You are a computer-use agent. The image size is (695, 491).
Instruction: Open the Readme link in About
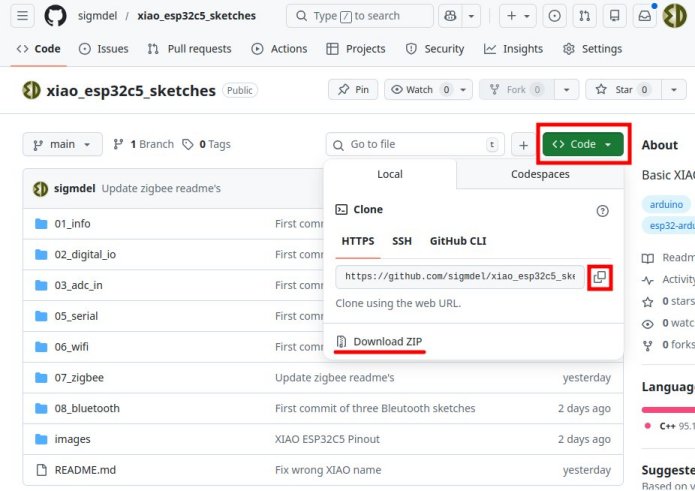[668, 257]
